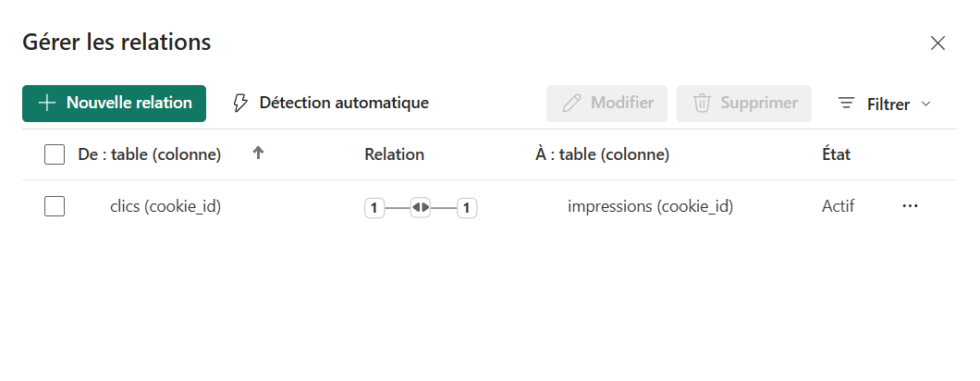
Task: Click the right cardinality "1" box
Action: click(467, 208)
